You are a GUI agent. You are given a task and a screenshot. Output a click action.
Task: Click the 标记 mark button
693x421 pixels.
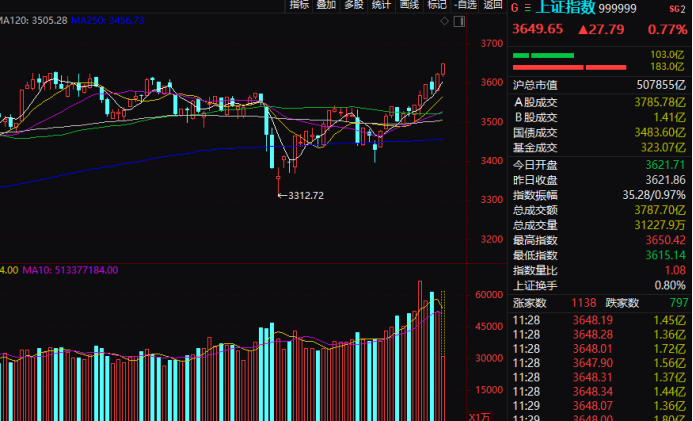point(437,5)
